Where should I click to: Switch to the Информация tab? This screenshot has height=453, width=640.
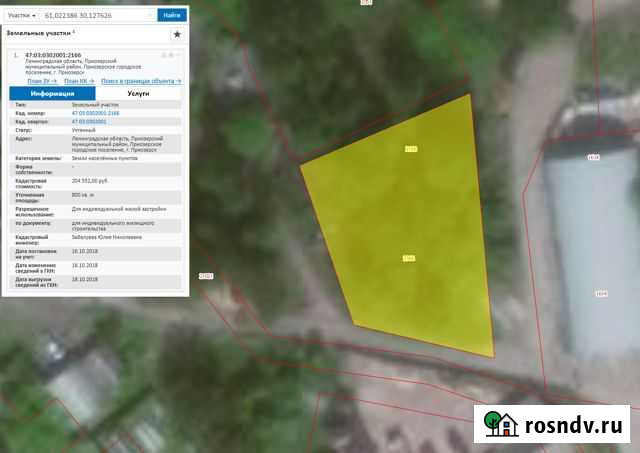pos(51,93)
